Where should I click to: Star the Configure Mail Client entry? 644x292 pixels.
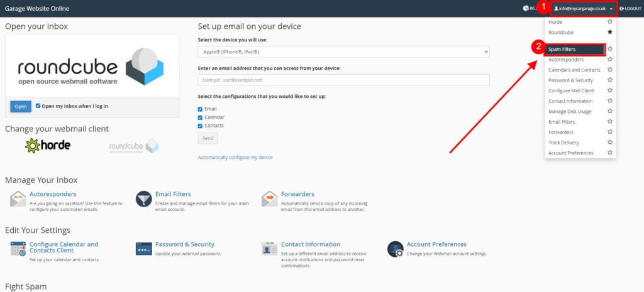(x=610, y=90)
